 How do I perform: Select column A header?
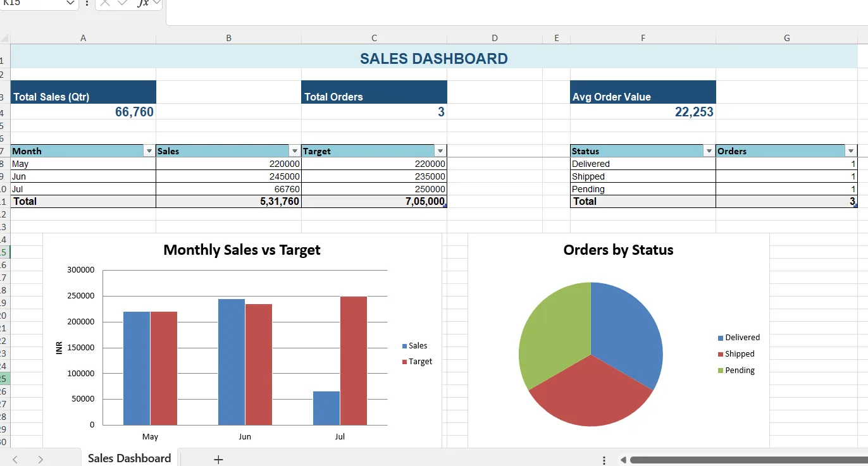point(83,38)
